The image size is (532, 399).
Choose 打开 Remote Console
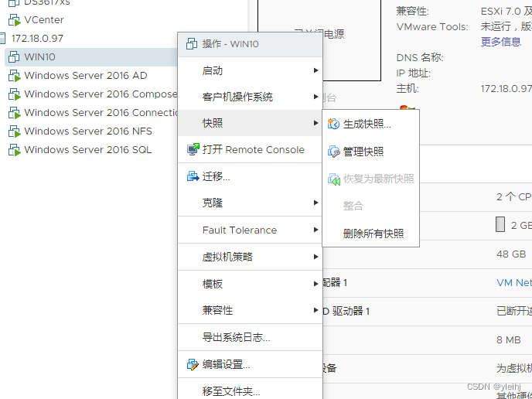pos(250,150)
